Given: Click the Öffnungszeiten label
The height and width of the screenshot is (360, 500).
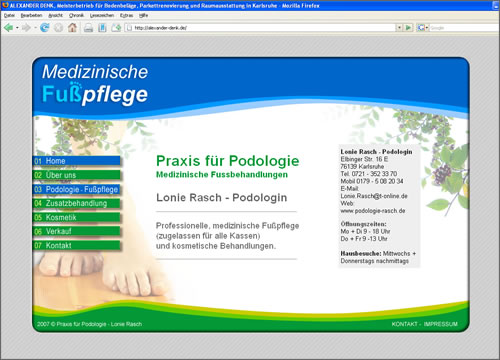Looking at the screenshot, I should coord(363,224).
